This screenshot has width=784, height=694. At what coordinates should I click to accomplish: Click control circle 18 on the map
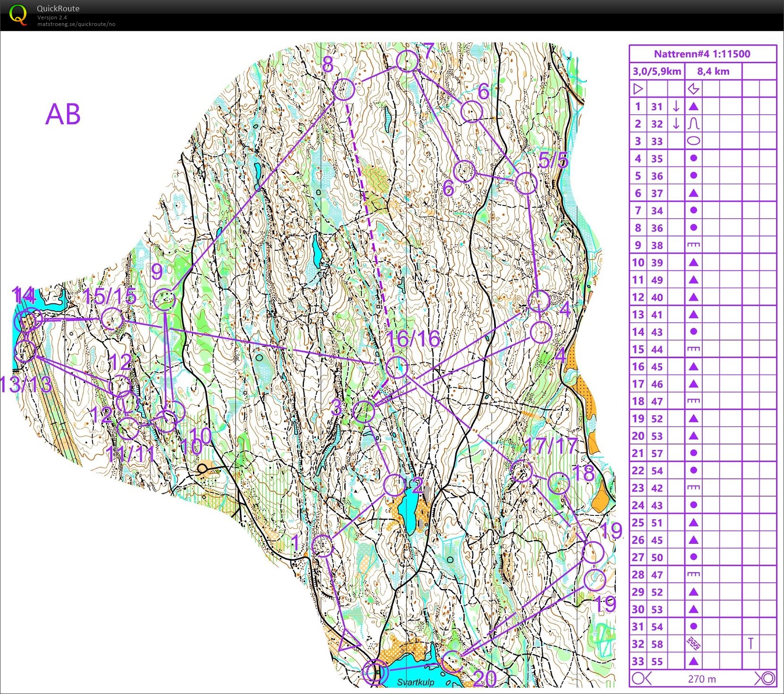coord(559,483)
